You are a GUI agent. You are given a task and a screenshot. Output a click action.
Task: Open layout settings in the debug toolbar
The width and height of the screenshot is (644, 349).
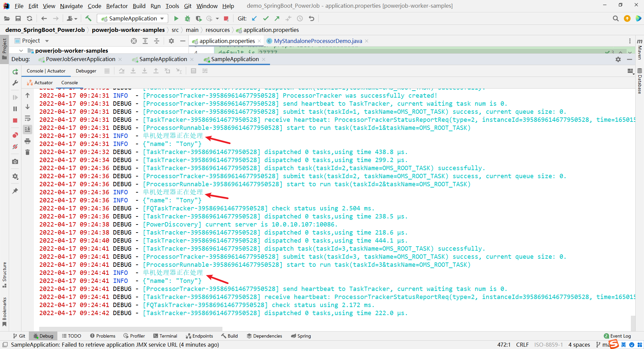(x=631, y=71)
